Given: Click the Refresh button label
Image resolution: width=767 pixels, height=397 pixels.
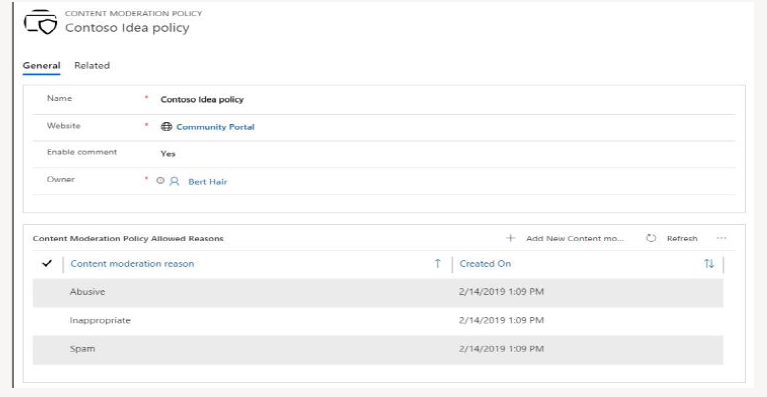Looking at the screenshot, I should [x=682, y=239].
